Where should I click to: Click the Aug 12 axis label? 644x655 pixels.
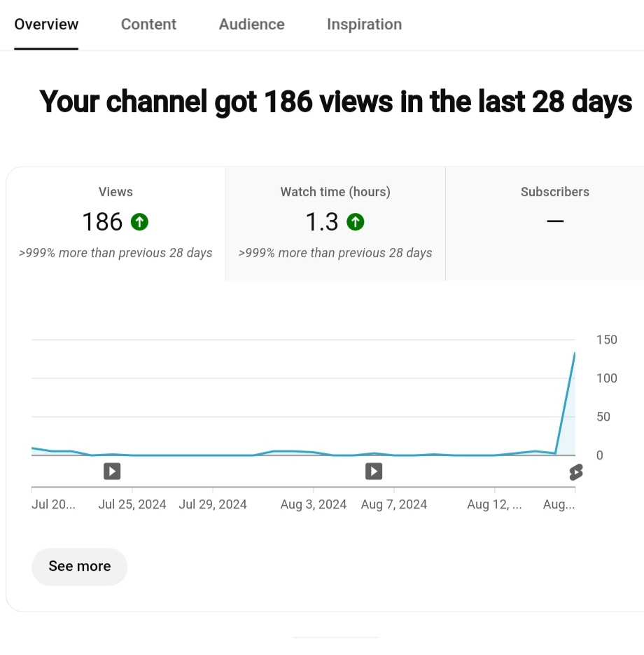click(494, 504)
